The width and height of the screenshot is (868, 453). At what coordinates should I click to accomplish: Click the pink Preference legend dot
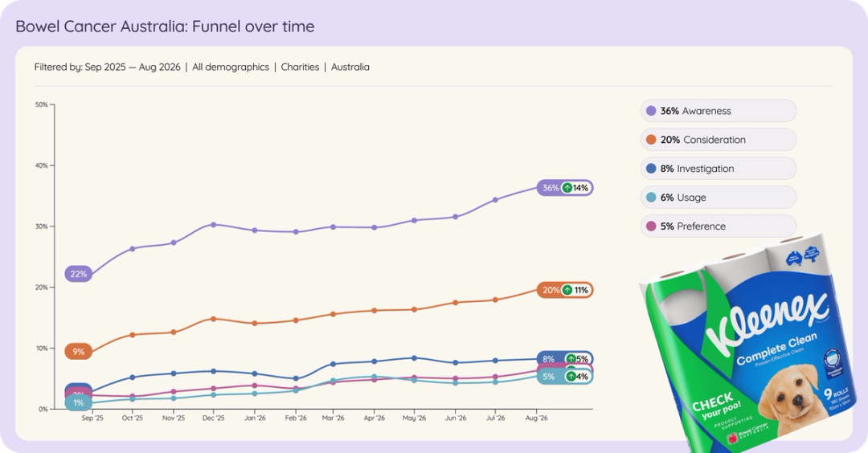(x=651, y=226)
